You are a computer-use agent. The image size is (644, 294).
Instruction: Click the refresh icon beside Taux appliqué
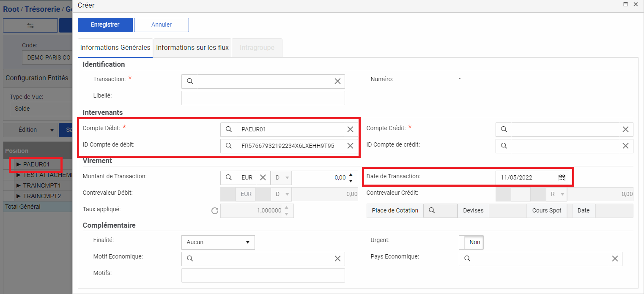[215, 210]
